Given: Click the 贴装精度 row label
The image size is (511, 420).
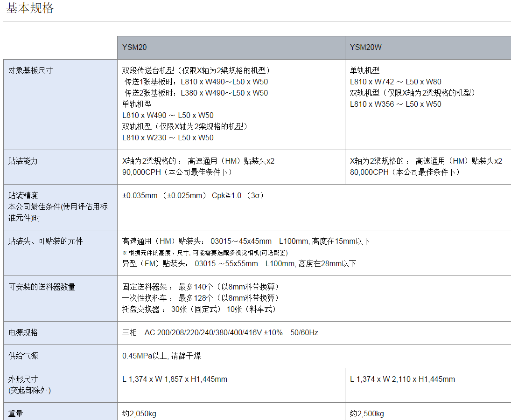Looking at the screenshot, I should (23, 195).
